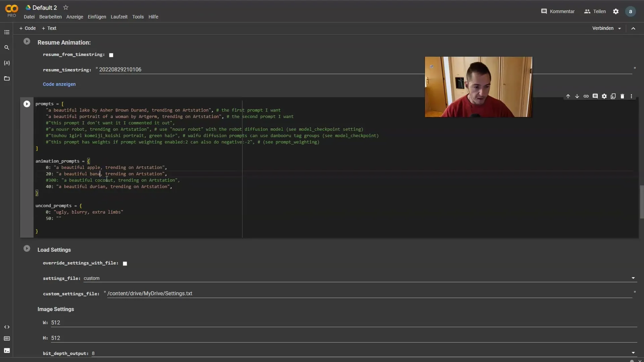Open the search and replace panel
Image resolution: width=644 pixels, height=362 pixels.
tap(7, 48)
